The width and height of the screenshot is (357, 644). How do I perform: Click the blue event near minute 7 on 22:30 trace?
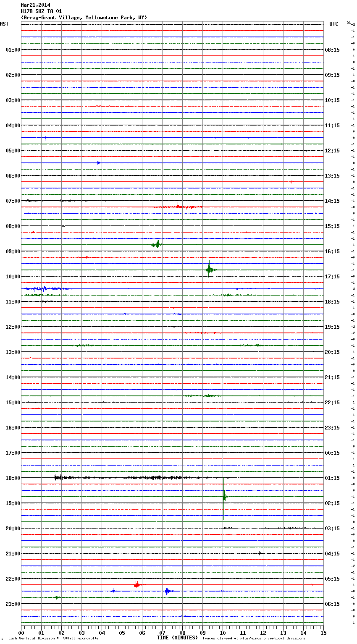(168, 591)
